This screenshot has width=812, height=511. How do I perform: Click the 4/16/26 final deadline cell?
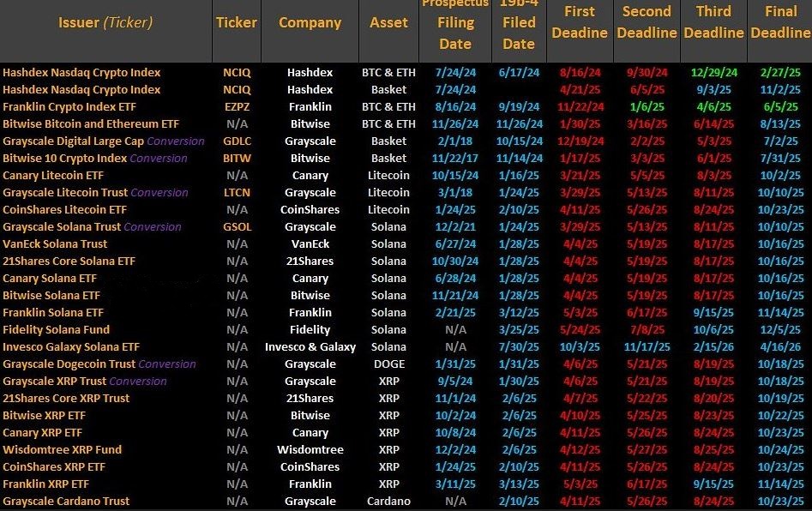pos(780,347)
